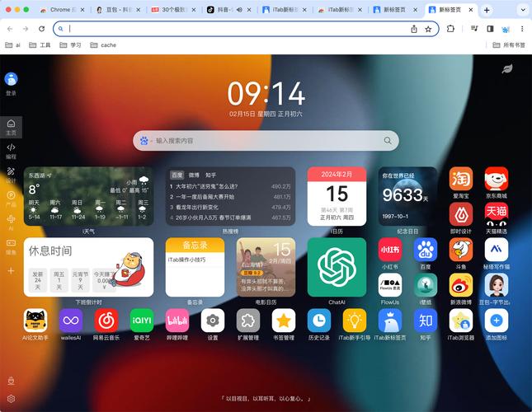The image size is (532, 412).
Task: Open the wallesAI infinity icon
Action: (x=71, y=321)
